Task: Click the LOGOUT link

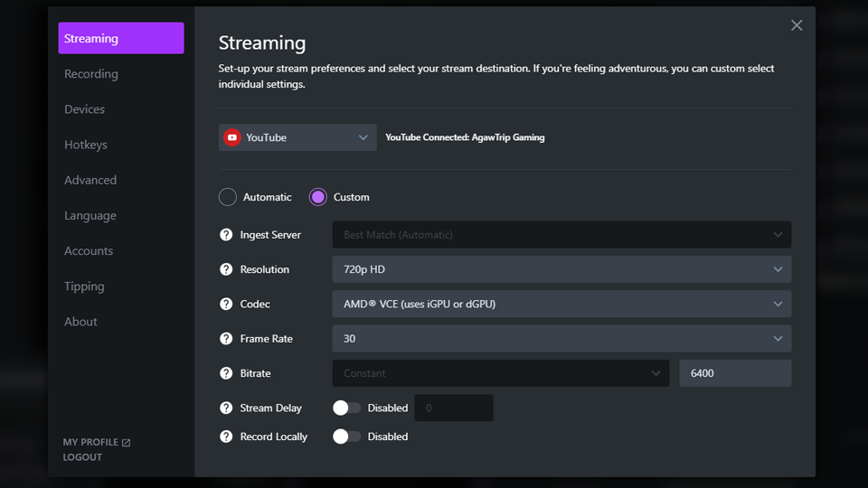Action: (82, 457)
